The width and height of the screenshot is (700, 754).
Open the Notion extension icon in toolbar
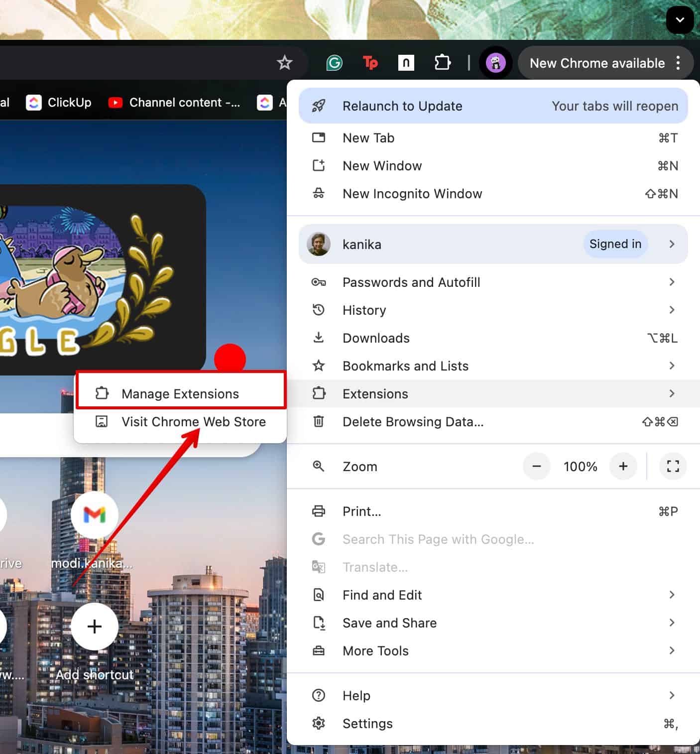(406, 63)
